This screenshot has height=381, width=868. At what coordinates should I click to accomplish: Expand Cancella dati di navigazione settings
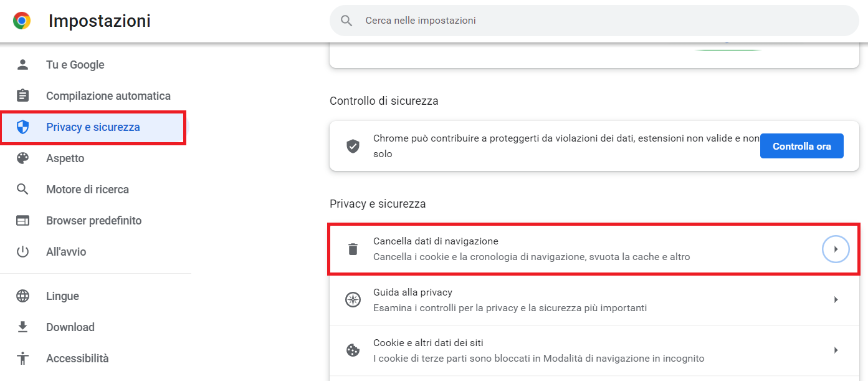tap(836, 249)
